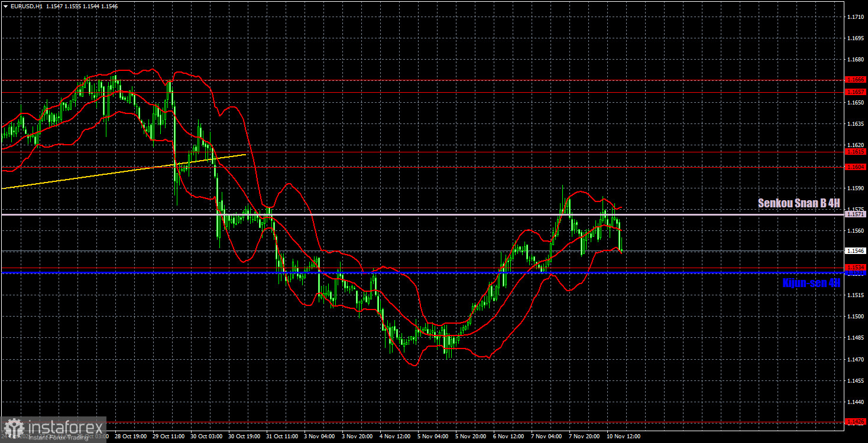The image size is (868, 443).
Task: Click the 1.1650 price scale value
Action: (855, 103)
